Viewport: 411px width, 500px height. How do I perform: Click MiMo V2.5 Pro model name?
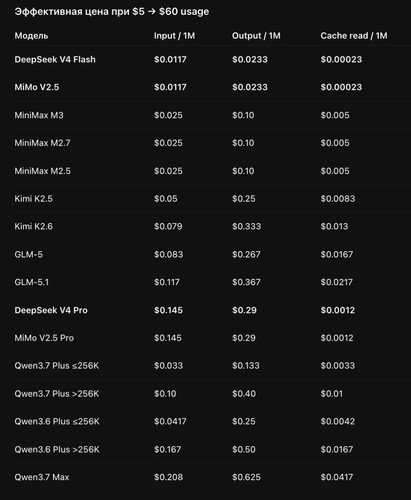click(x=44, y=338)
